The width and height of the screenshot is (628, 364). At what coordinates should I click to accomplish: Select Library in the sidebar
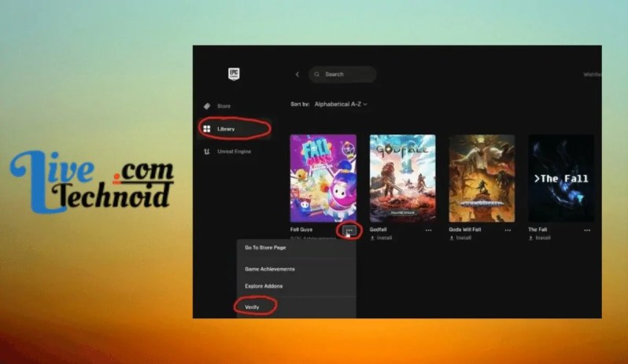(234, 129)
